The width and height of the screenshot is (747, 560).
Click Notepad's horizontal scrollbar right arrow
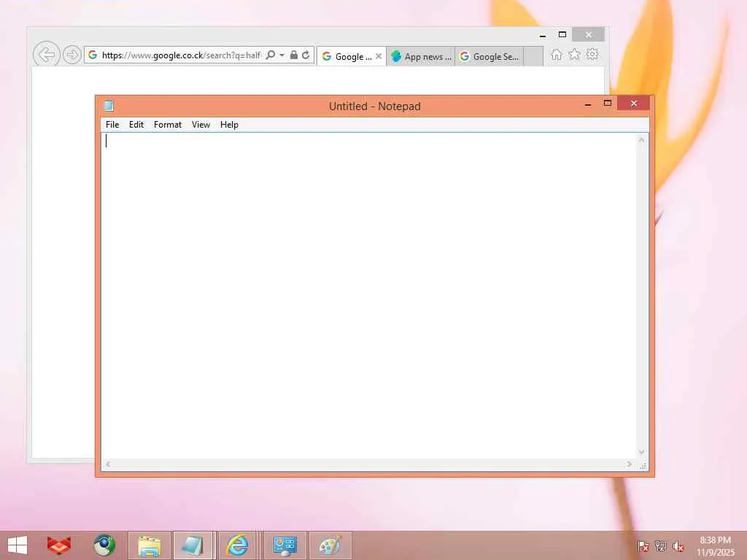pyautogui.click(x=630, y=464)
